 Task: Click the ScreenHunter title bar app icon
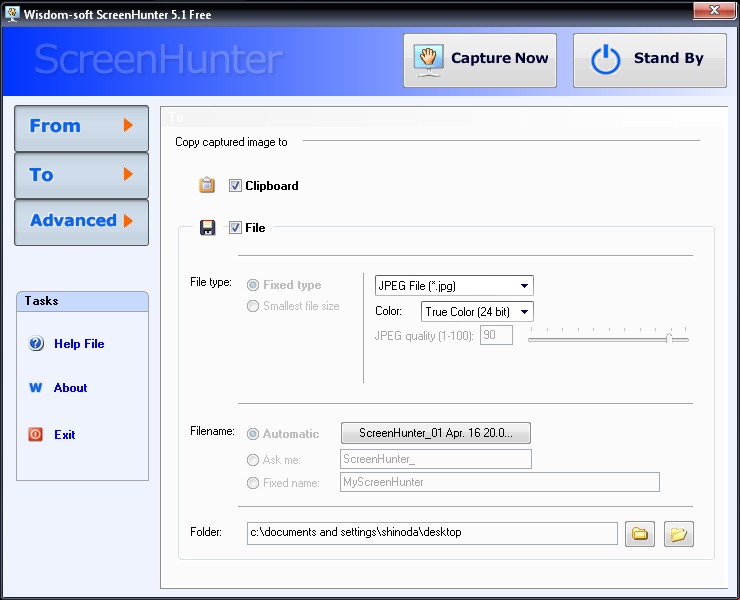click(x=12, y=14)
